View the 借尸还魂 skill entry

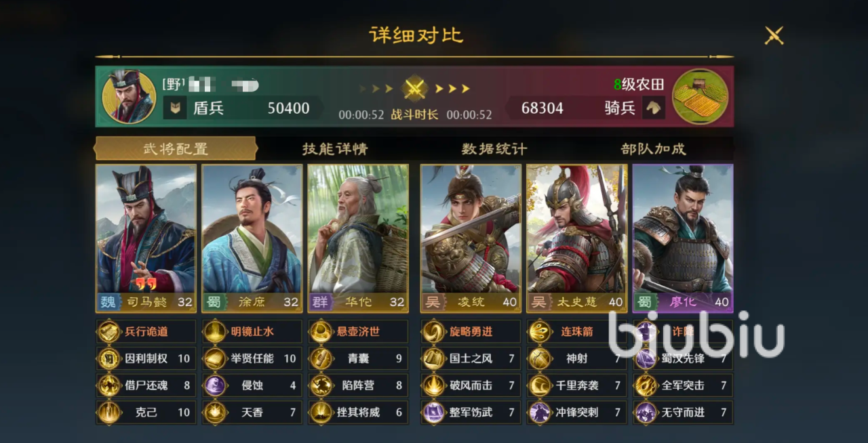pyautogui.click(x=146, y=385)
